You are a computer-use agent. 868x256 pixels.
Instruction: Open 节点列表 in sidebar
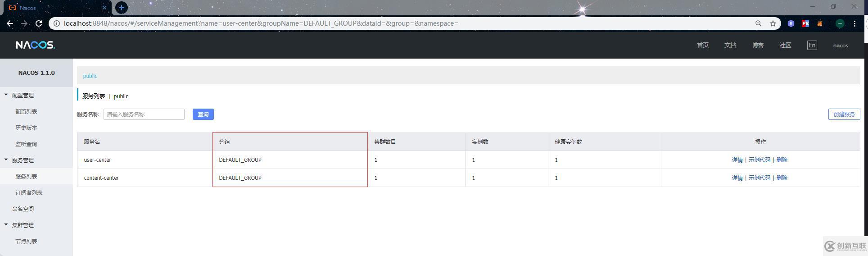click(26, 241)
